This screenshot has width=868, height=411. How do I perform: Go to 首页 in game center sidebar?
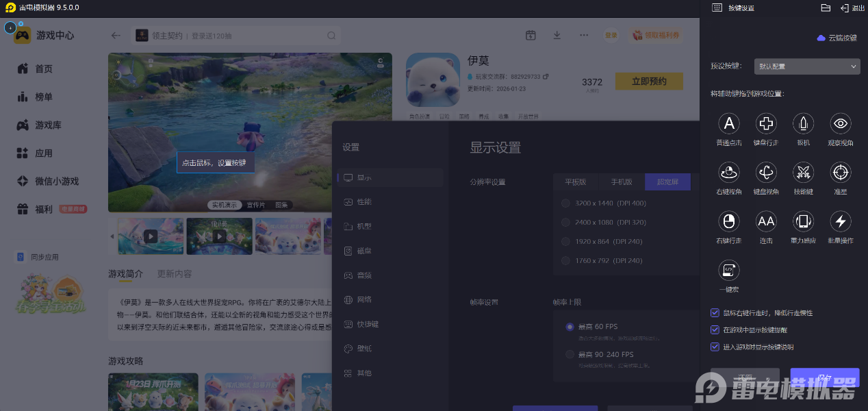coord(35,69)
